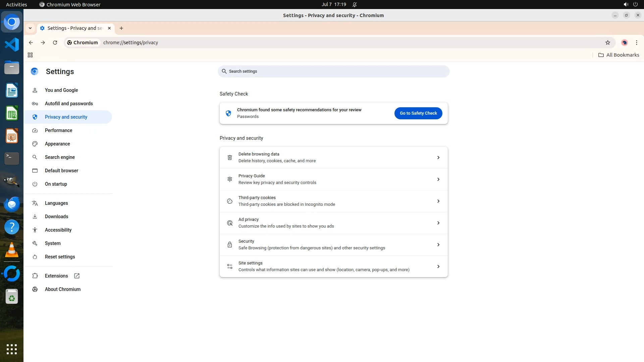Open the apps grid shortcut icon
This screenshot has width=644, height=362.
[30, 55]
